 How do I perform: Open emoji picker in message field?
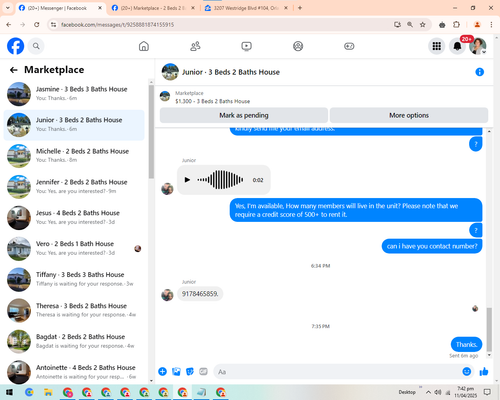[x=467, y=371]
